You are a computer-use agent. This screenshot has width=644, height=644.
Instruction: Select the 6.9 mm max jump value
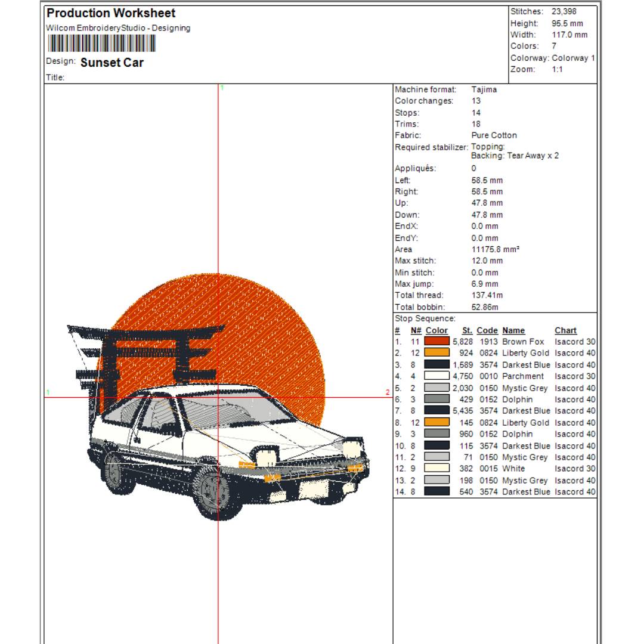[x=485, y=284]
